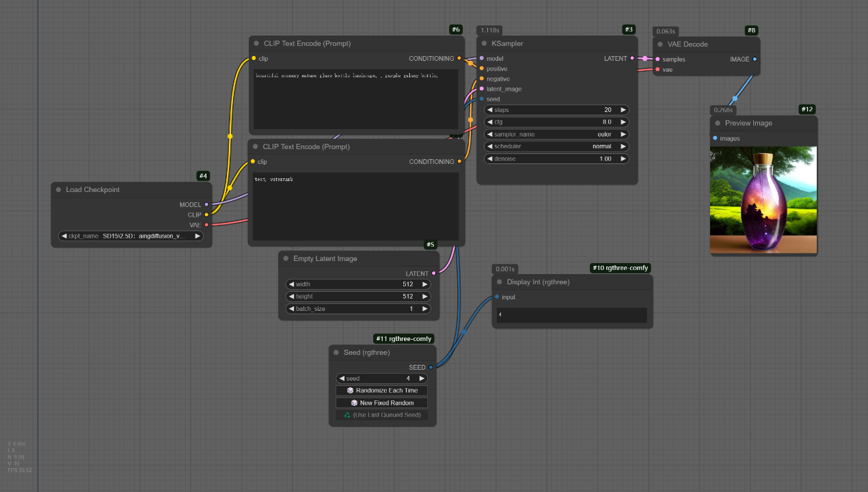Click the SEED output port on Seed node
This screenshot has height=492, width=868.
pyautogui.click(x=431, y=368)
